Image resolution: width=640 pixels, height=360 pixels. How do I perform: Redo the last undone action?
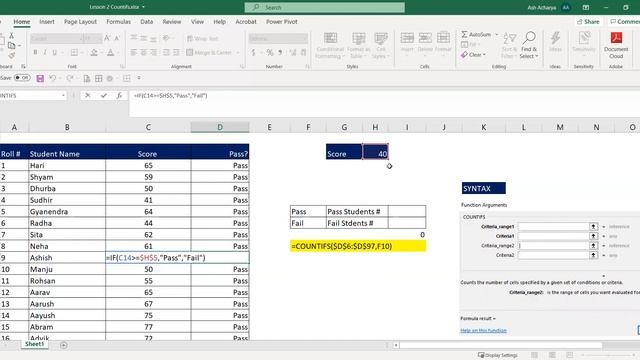point(69,78)
